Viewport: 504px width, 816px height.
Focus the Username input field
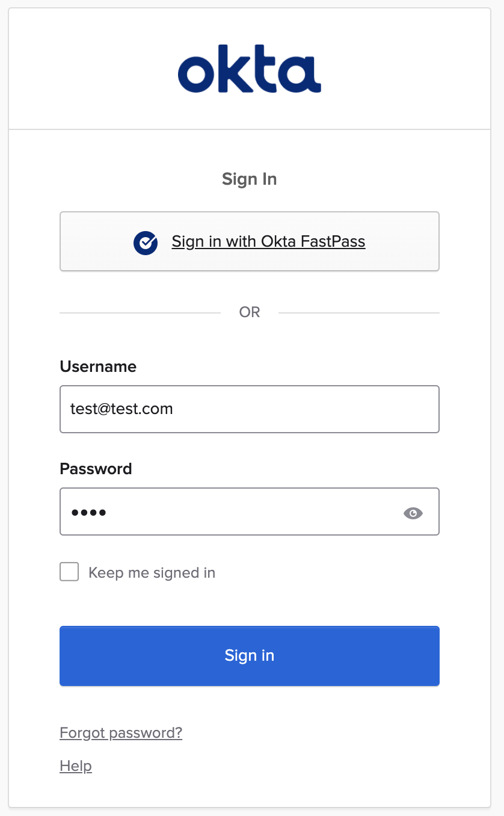pyautogui.click(x=250, y=409)
